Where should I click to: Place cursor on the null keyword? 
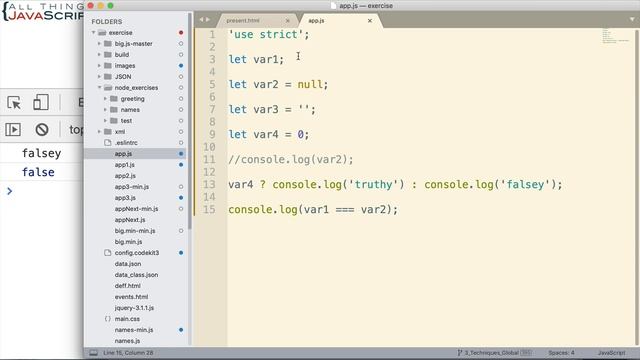310,84
